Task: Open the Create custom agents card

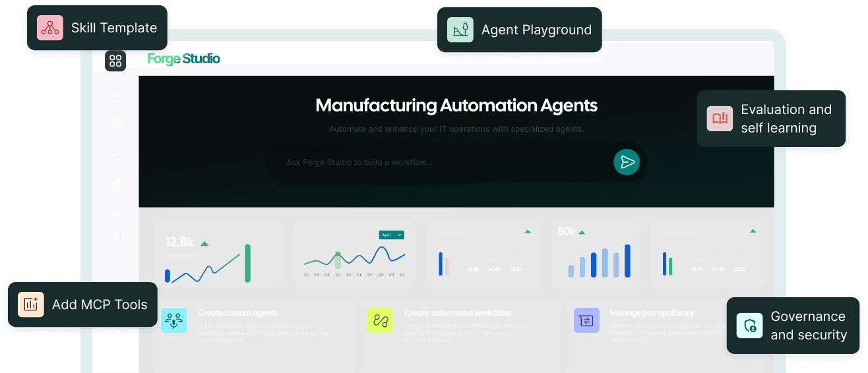Action: 254,335
